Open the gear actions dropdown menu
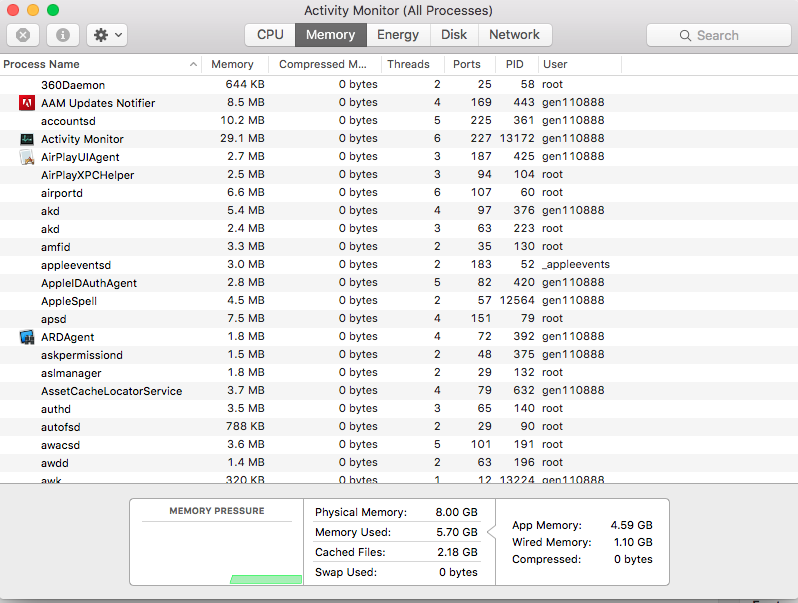This screenshot has width=798, height=603. coord(107,35)
